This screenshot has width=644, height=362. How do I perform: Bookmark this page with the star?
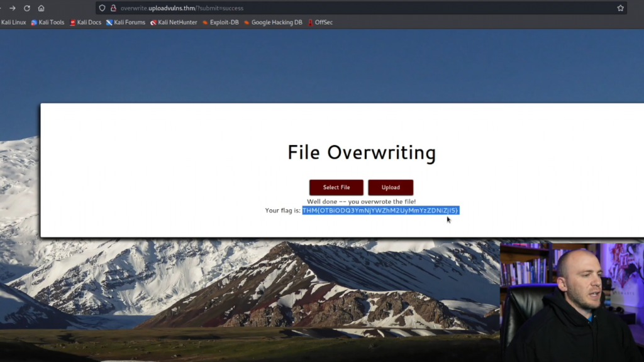pyautogui.click(x=620, y=8)
